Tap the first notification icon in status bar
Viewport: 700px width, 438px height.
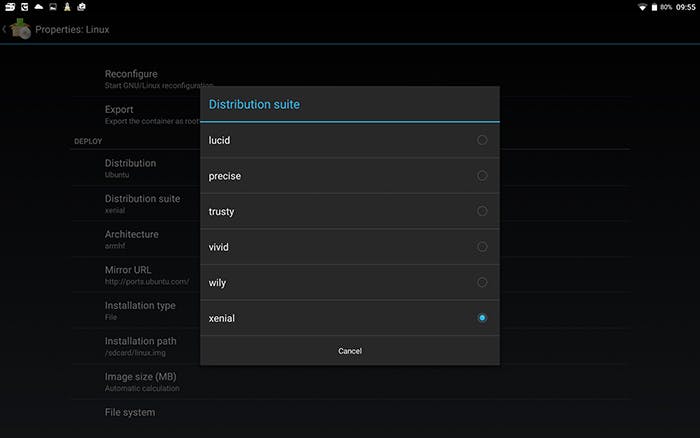coord(9,7)
